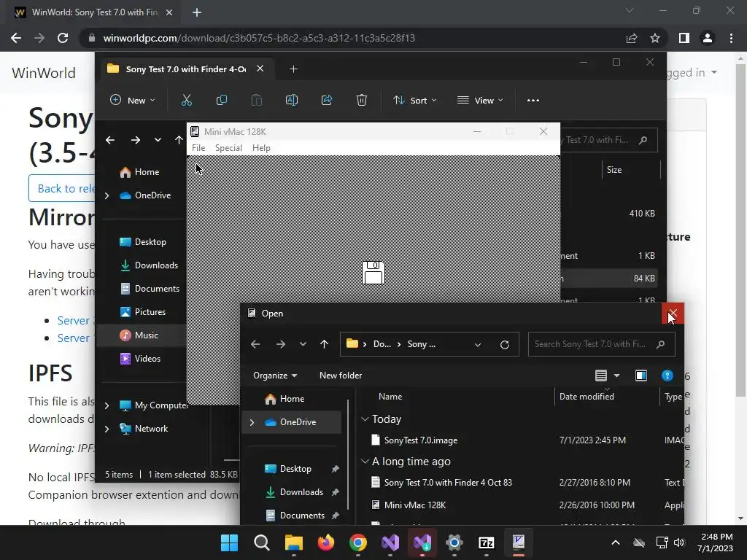The height and width of the screenshot is (560, 747).
Task: Click Chrome reload page button
Action: [x=63, y=38]
